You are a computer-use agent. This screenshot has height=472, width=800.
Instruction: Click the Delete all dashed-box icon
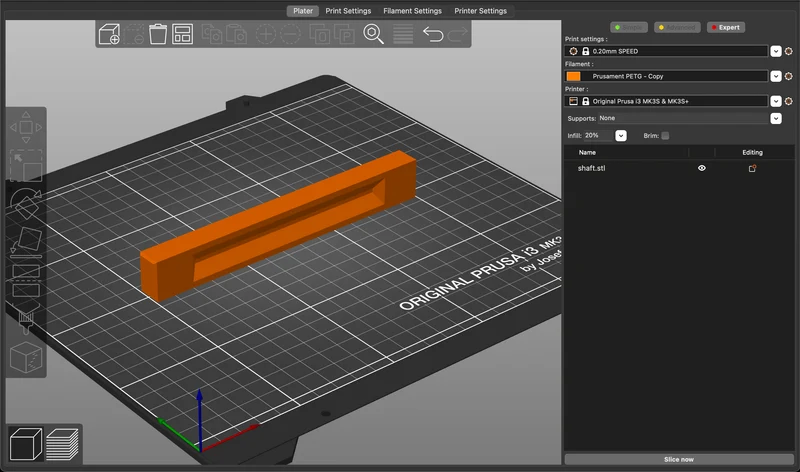pos(134,34)
